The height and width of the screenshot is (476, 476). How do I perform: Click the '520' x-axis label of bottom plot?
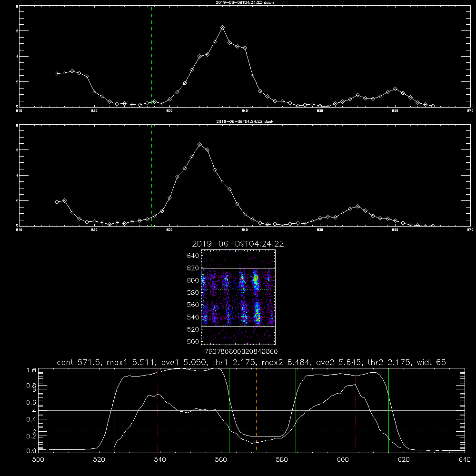[x=99, y=460]
